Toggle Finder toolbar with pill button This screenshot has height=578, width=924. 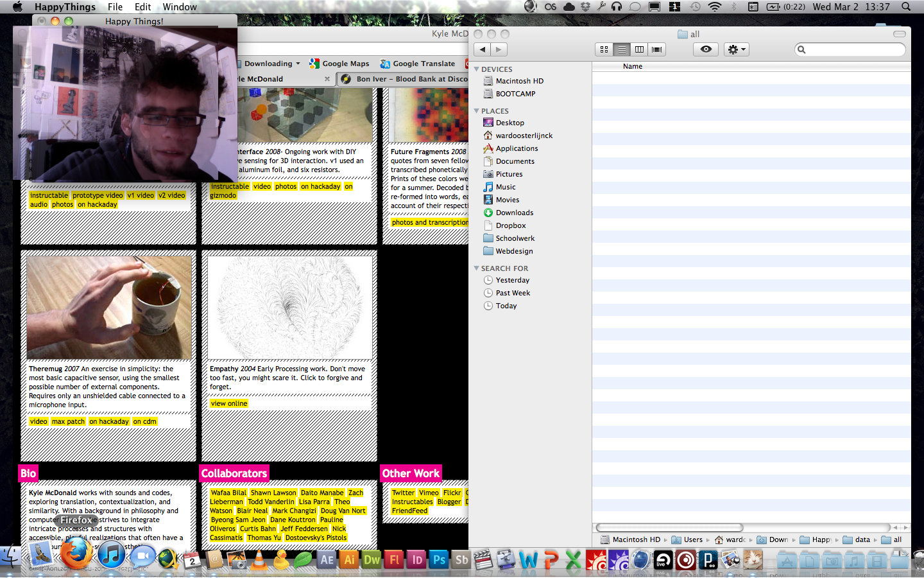click(899, 34)
